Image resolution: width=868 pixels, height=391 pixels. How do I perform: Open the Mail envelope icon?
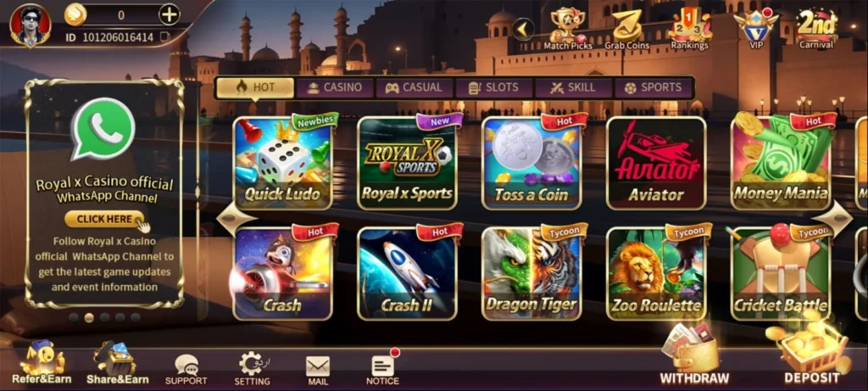318,371
